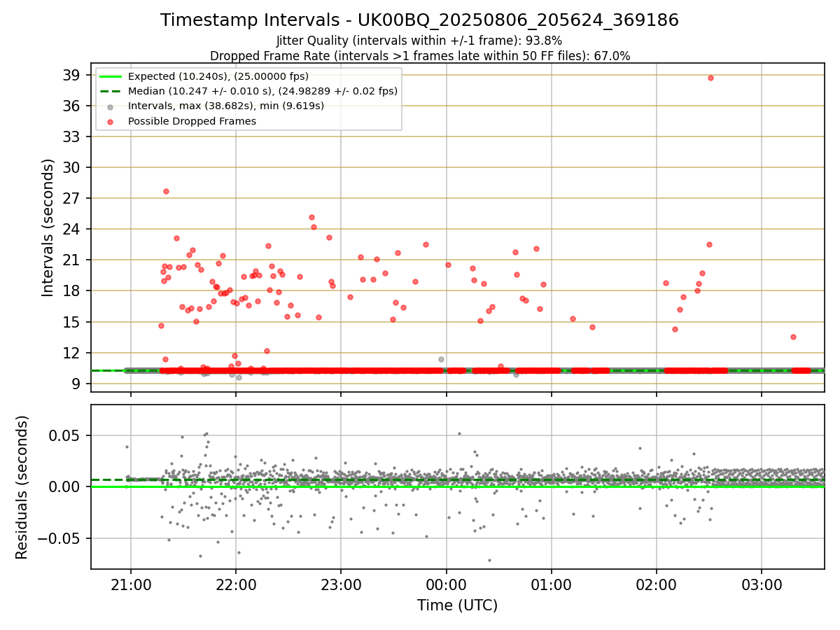The image size is (840, 630).
Task: Click x-axis tick label '23:00'
Action: 341,584
